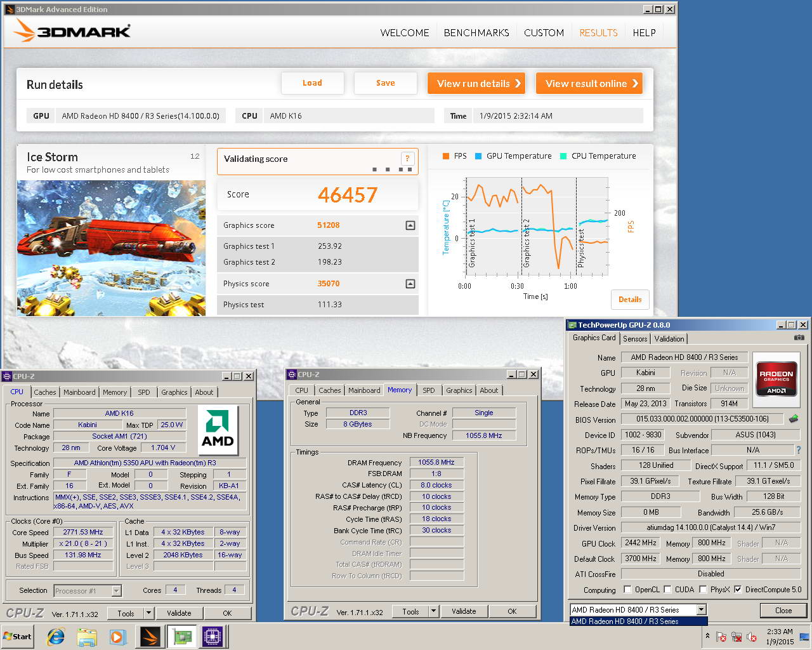Open Windows Explorer folder from taskbar
The width and height of the screenshot is (812, 650).
coord(87,637)
